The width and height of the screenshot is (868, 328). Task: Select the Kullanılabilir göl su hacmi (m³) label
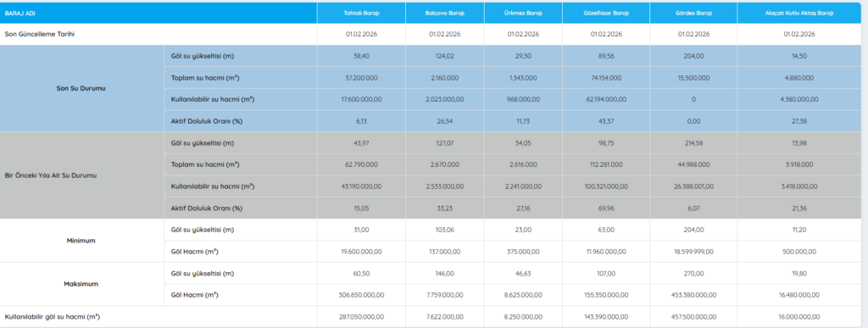pyautogui.click(x=52, y=317)
